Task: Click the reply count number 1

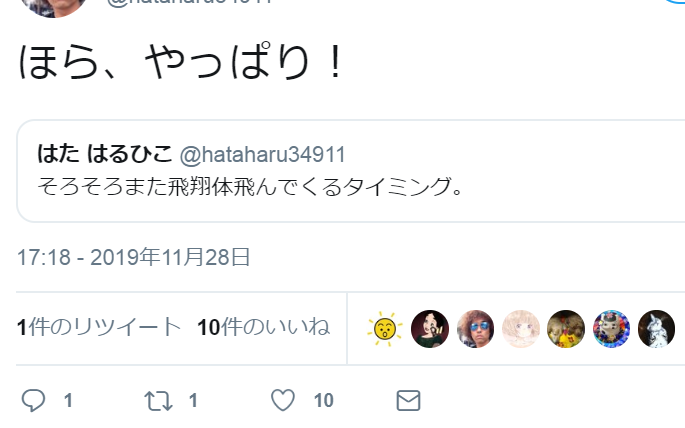Action: (68, 400)
